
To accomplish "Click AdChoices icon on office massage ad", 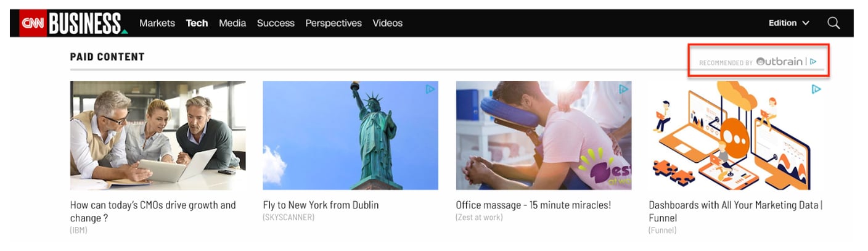I will pyautogui.click(x=623, y=89).
